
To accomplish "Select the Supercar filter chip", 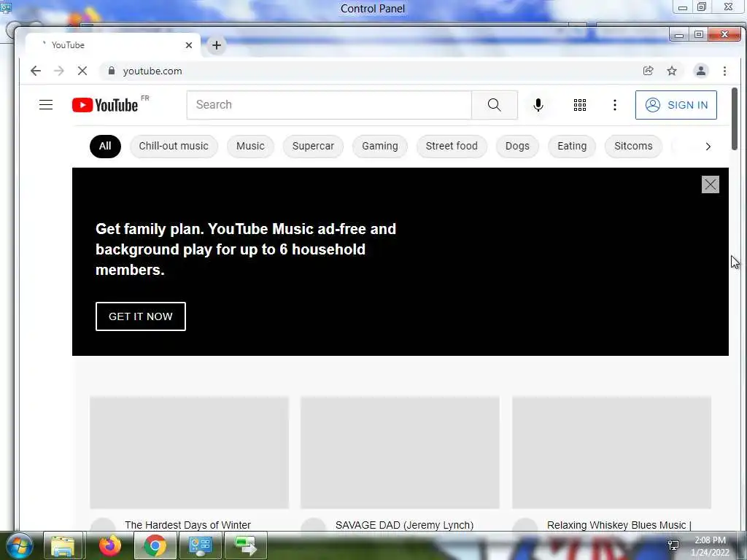I will pos(313,146).
